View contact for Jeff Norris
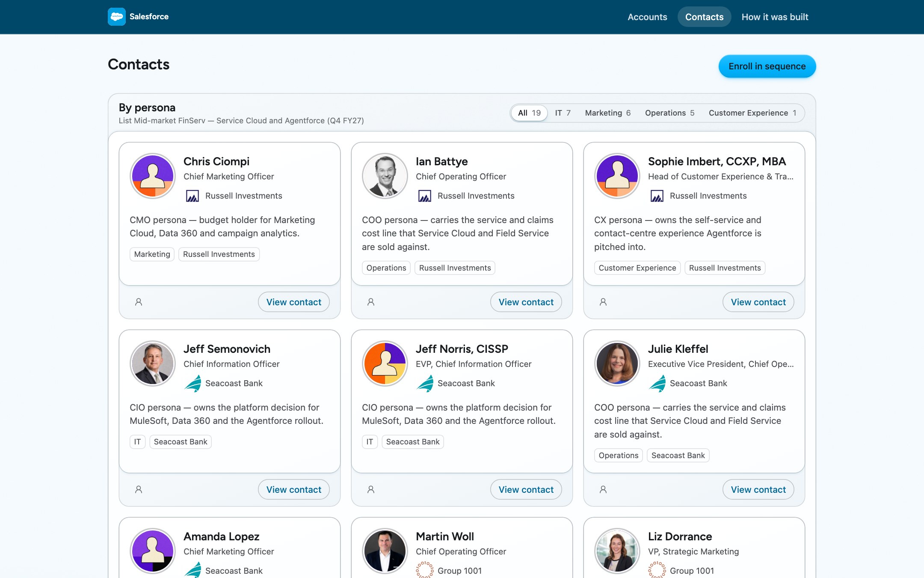This screenshot has width=924, height=578. tap(526, 490)
